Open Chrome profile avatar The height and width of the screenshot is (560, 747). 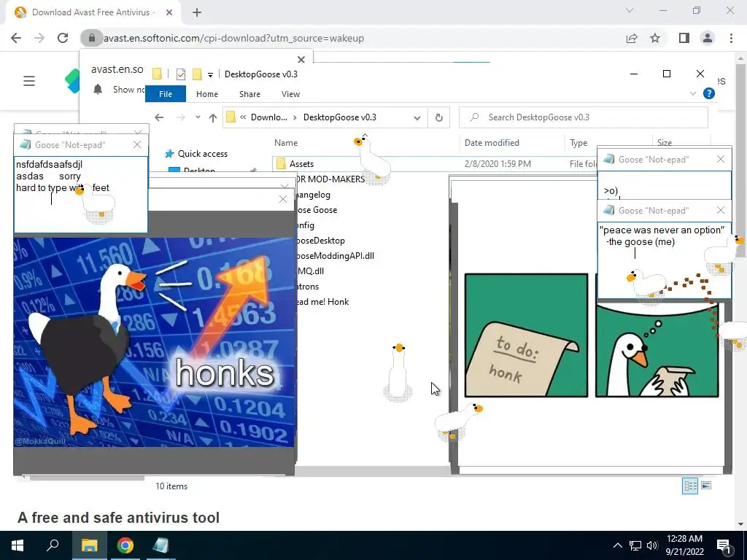[708, 38]
